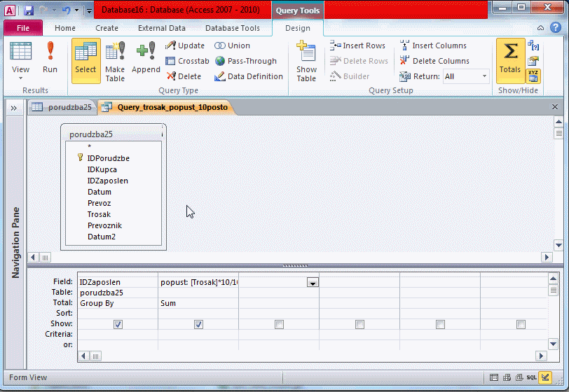Image resolution: width=569 pixels, height=392 pixels.
Task: Switch to SQL view in status bar
Action: 532,377
